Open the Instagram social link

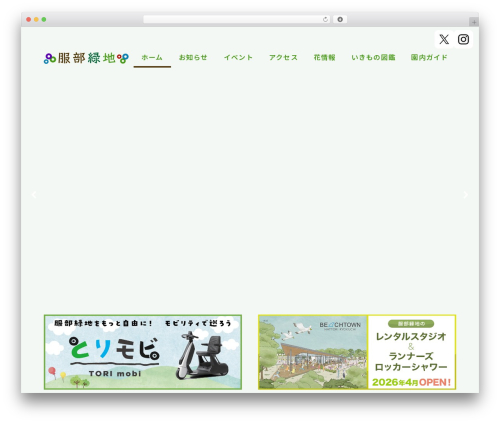(463, 39)
